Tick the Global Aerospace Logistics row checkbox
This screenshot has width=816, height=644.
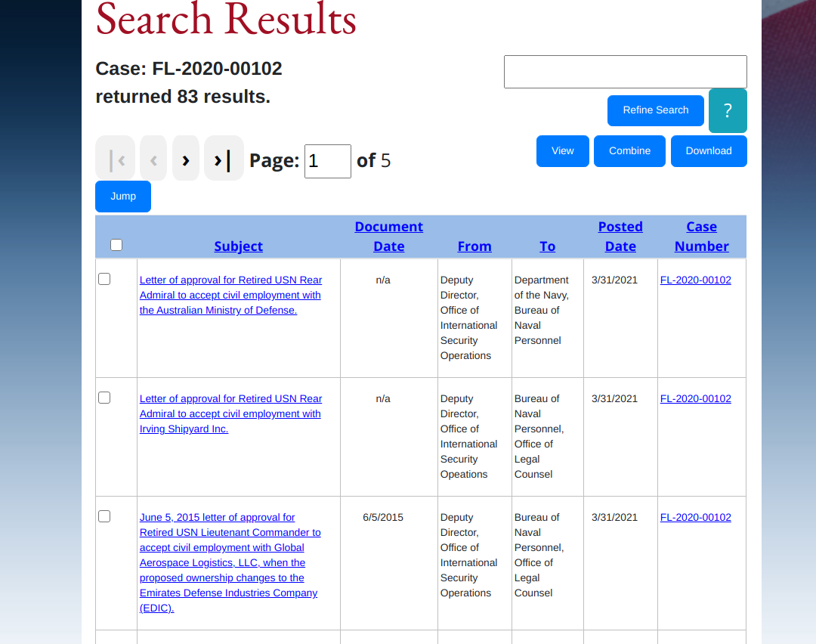[104, 516]
